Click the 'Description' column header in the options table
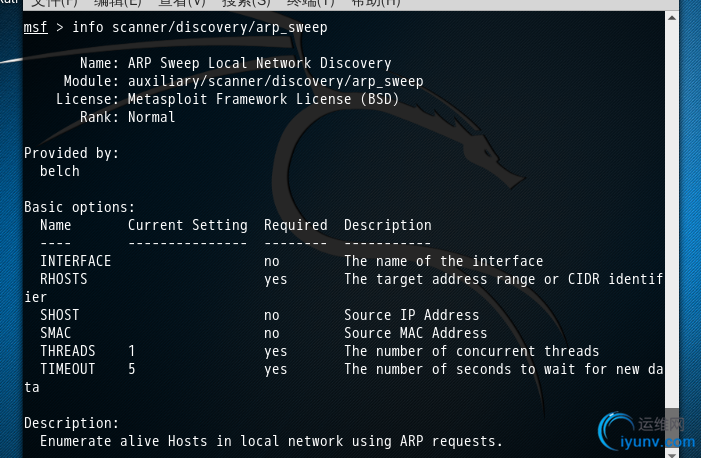 pyautogui.click(x=388, y=225)
